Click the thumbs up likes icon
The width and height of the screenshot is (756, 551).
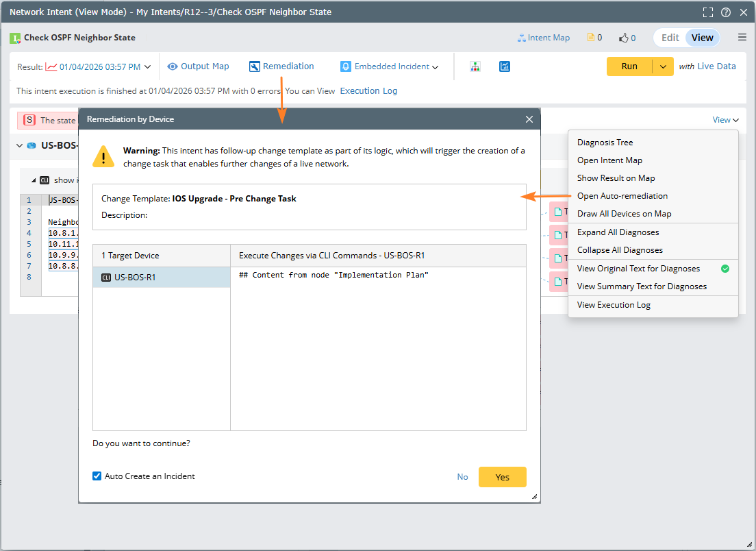[x=624, y=38]
